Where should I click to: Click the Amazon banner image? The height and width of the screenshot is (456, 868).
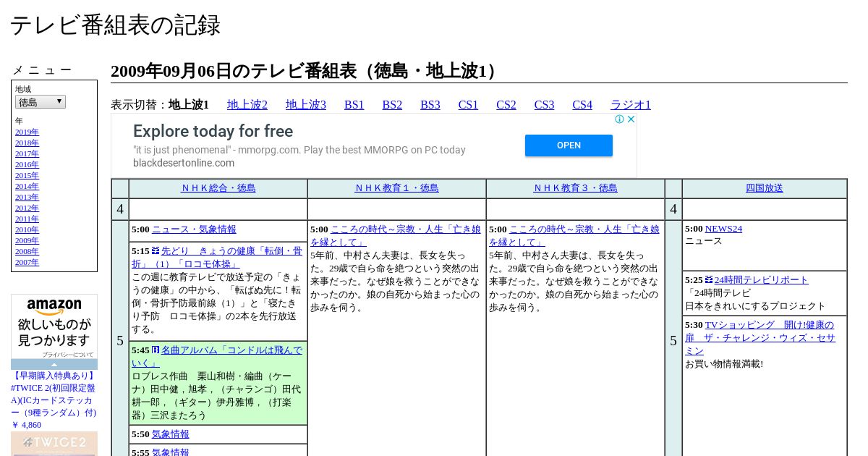54,326
